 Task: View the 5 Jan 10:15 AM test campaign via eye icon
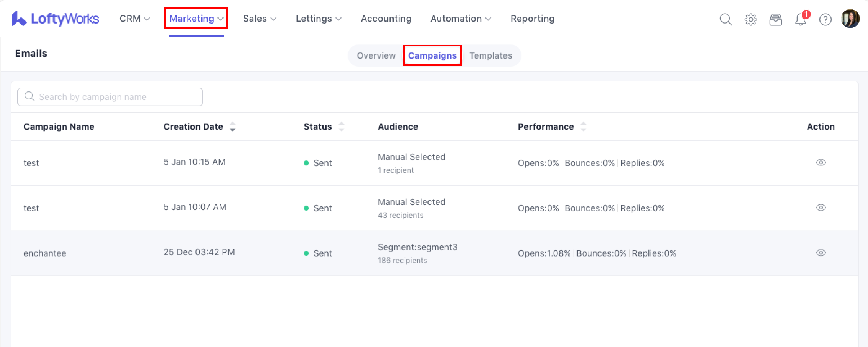point(821,163)
